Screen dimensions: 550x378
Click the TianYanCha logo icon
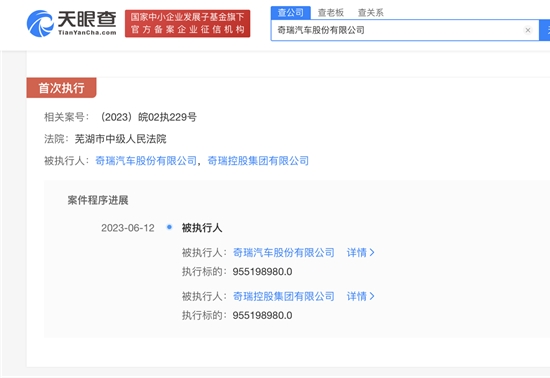(x=40, y=23)
